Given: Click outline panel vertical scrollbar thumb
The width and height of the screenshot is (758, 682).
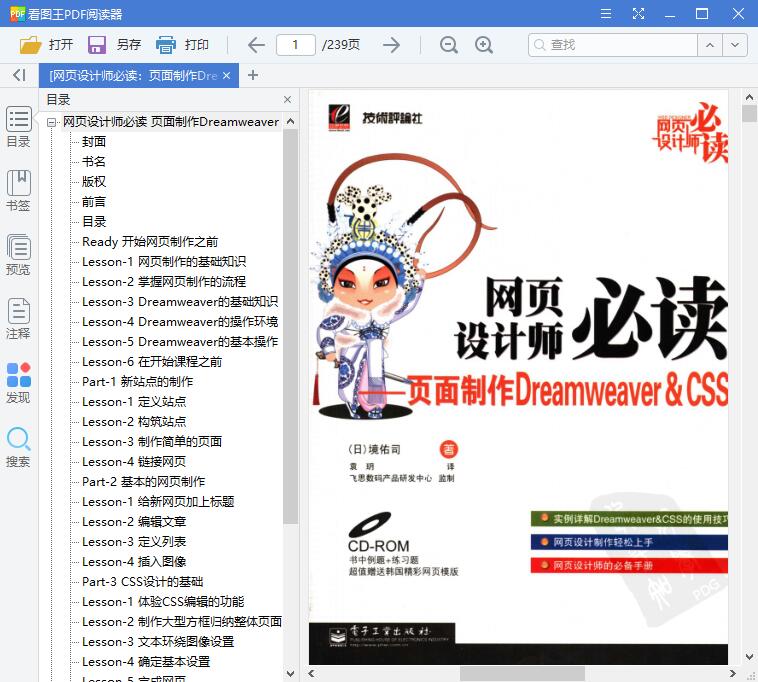Looking at the screenshot, I should tap(291, 326).
